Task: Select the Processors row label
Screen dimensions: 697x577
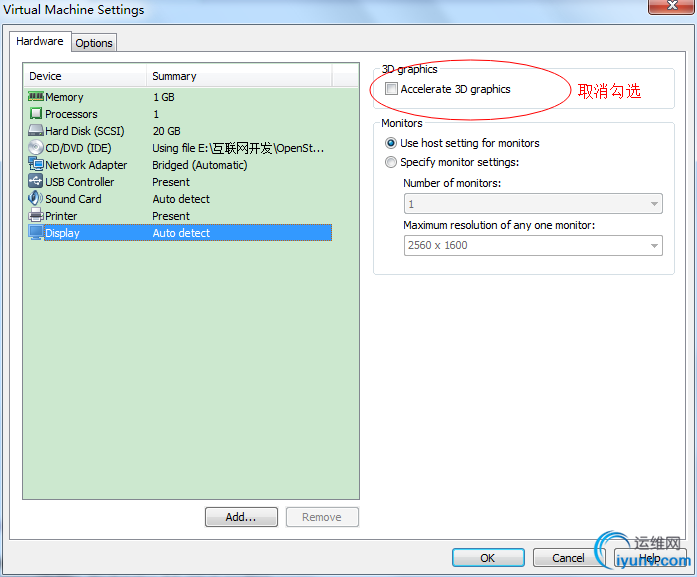Action: pos(71,114)
